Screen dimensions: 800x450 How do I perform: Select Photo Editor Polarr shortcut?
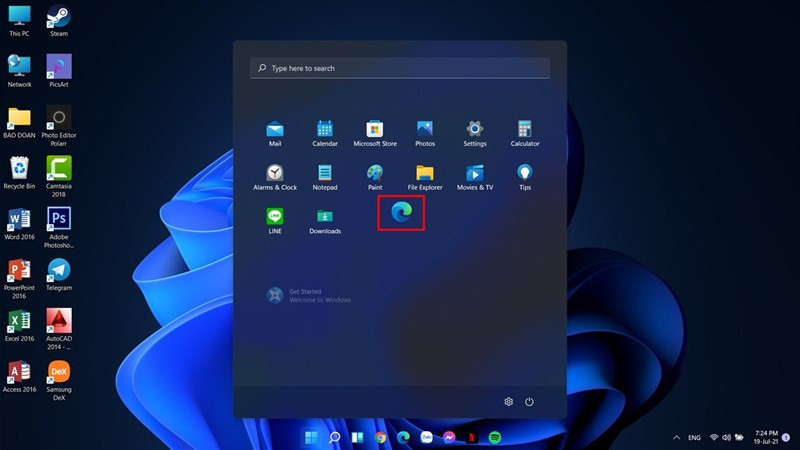click(x=59, y=126)
